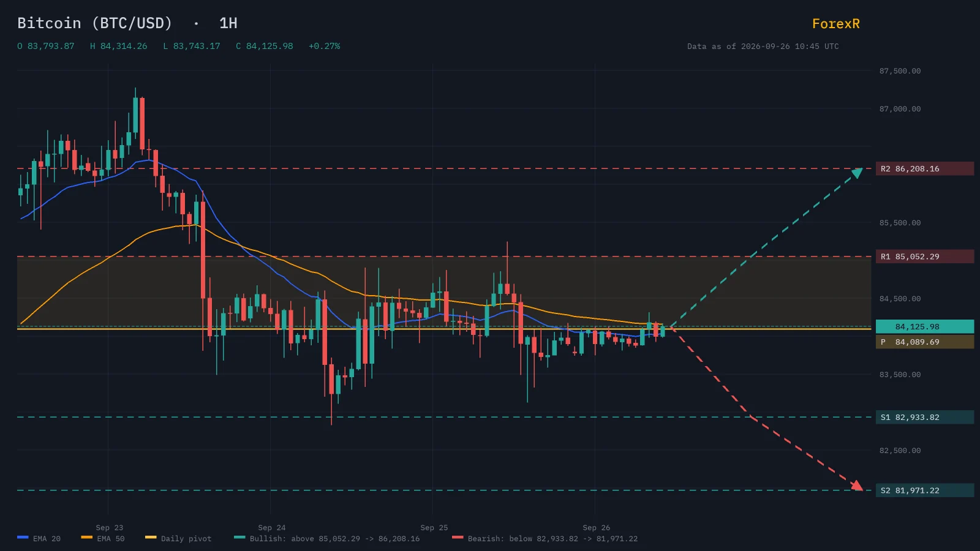This screenshot has height=551, width=980.
Task: Click the yellow Daily pivot legend swatch
Action: click(x=151, y=538)
